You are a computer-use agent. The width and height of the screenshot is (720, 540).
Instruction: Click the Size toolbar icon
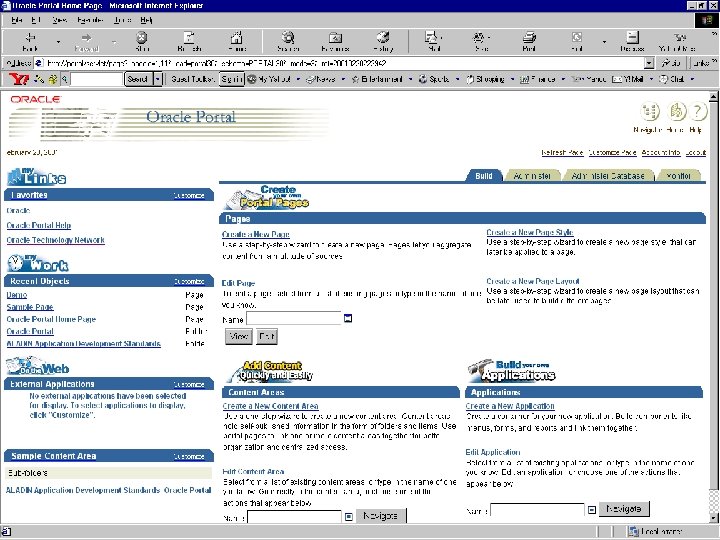coord(481,41)
